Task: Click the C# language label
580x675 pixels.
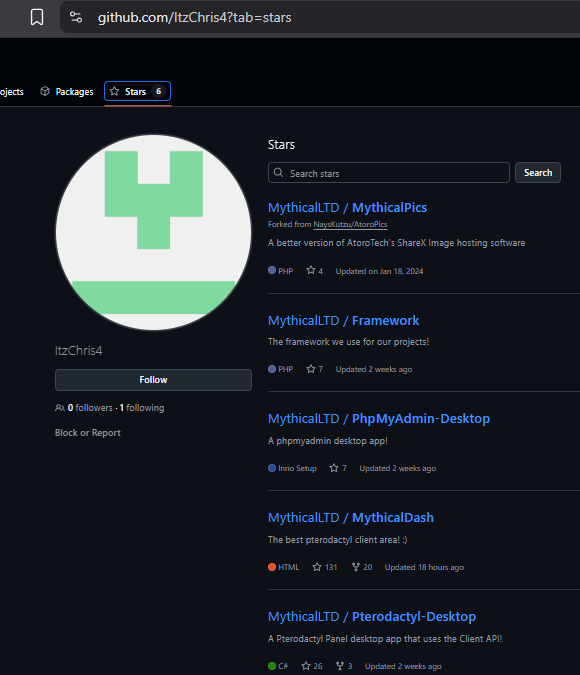Action: pyautogui.click(x=283, y=666)
